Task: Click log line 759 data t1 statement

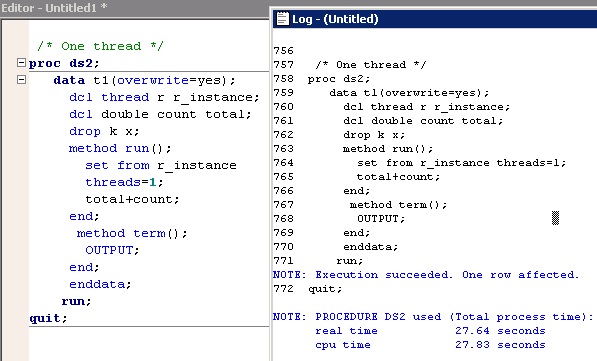Action: tap(409, 93)
